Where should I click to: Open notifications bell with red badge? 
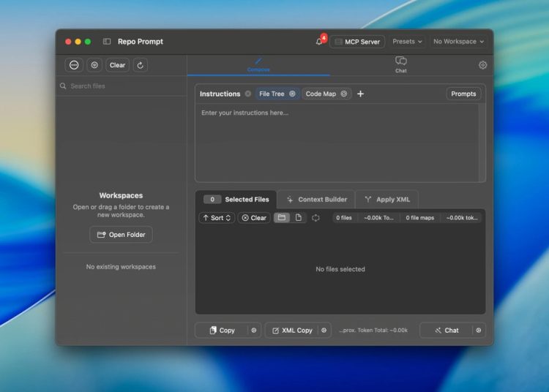(319, 42)
